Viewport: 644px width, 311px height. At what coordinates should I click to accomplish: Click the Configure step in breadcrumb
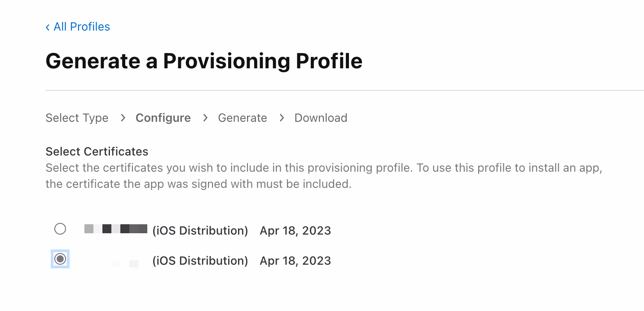163,118
